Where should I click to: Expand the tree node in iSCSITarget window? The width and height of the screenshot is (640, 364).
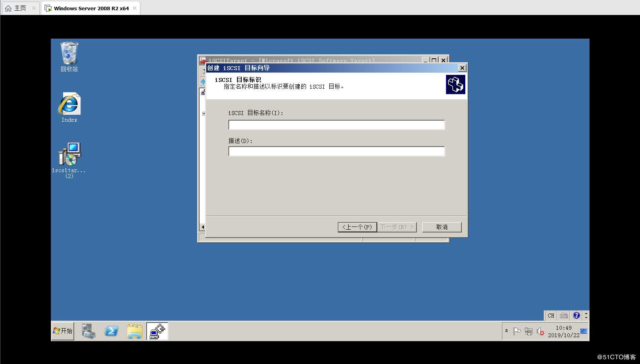203,114
